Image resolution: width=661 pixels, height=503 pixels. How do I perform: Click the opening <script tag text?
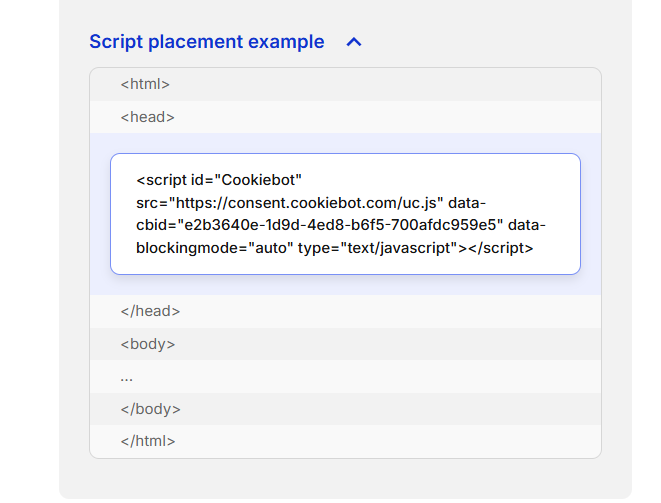click(x=161, y=180)
